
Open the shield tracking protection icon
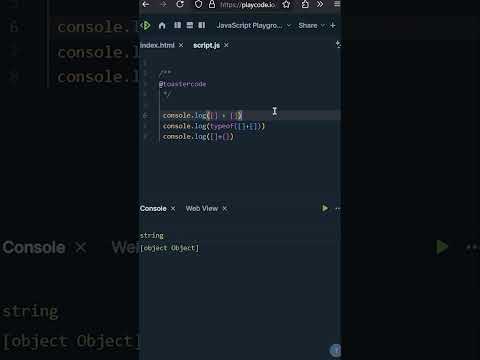[x=199, y=4]
